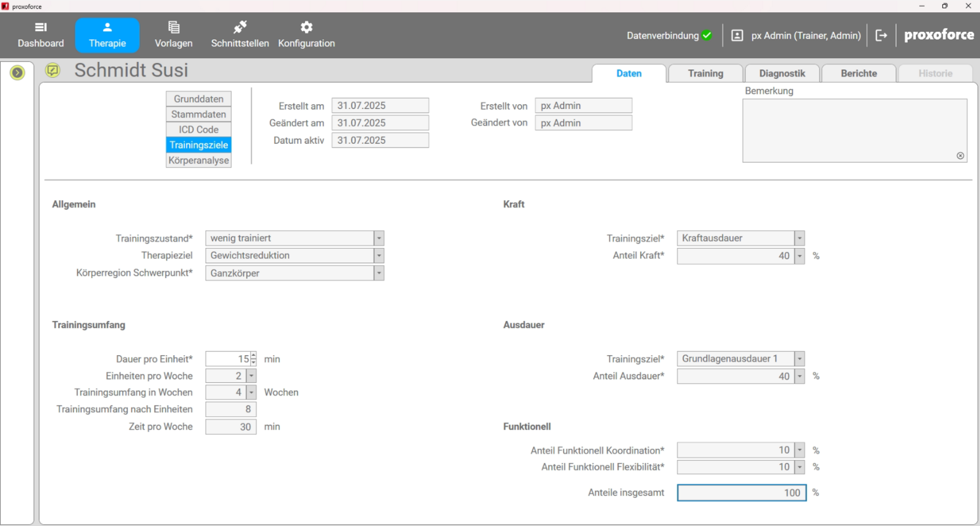Click green patient status icon beside name
Image resolution: width=980 pixels, height=526 pixels.
(53, 70)
